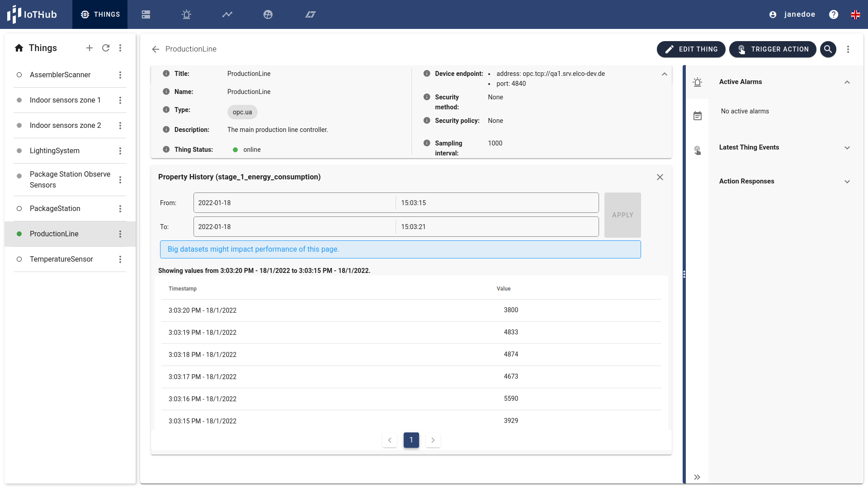The width and height of the screenshot is (868, 488).
Task: Select PackageStation in the things list
Action: (x=55, y=208)
